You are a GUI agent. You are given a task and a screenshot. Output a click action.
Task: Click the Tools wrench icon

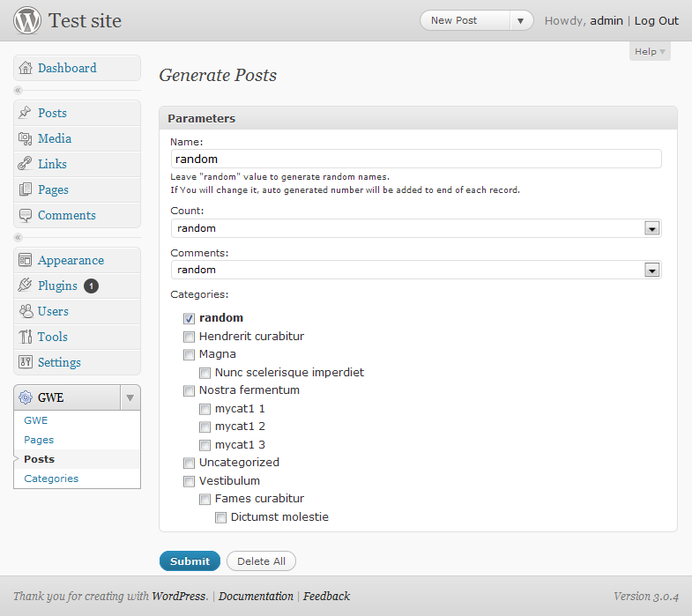coord(26,337)
